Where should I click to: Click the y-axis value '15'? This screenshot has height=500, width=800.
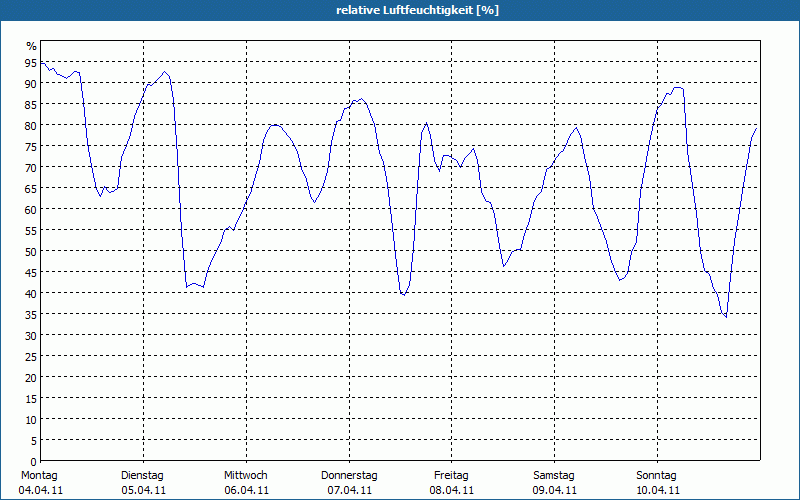click(31, 398)
